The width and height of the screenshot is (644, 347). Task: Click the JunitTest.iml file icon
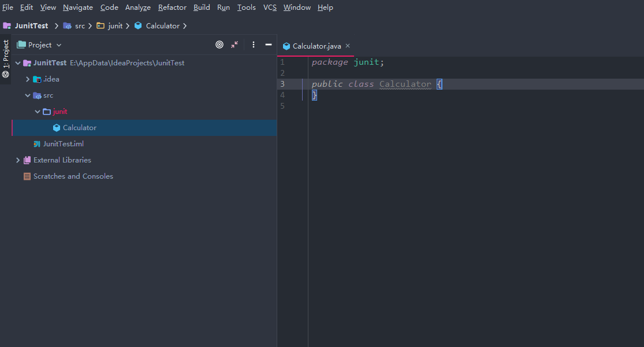37,144
